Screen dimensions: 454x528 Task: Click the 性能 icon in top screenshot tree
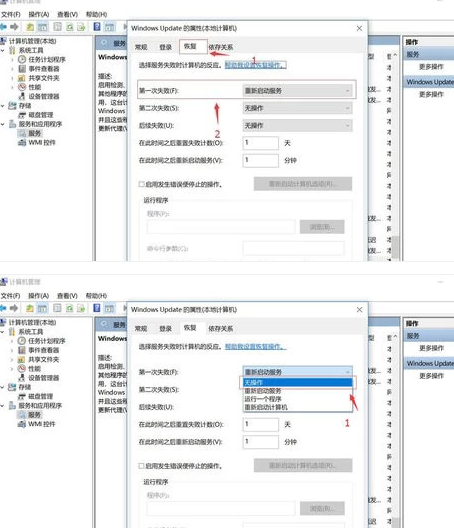(22, 87)
